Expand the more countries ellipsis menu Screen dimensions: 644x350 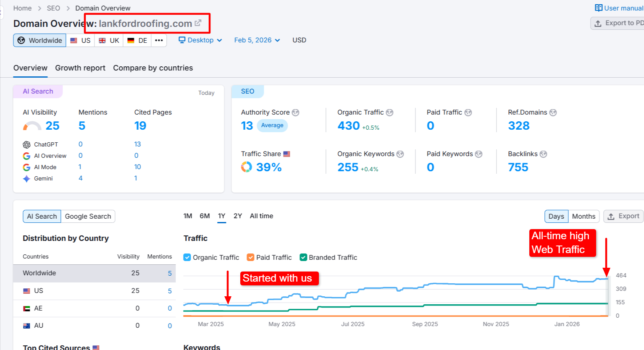tap(158, 40)
